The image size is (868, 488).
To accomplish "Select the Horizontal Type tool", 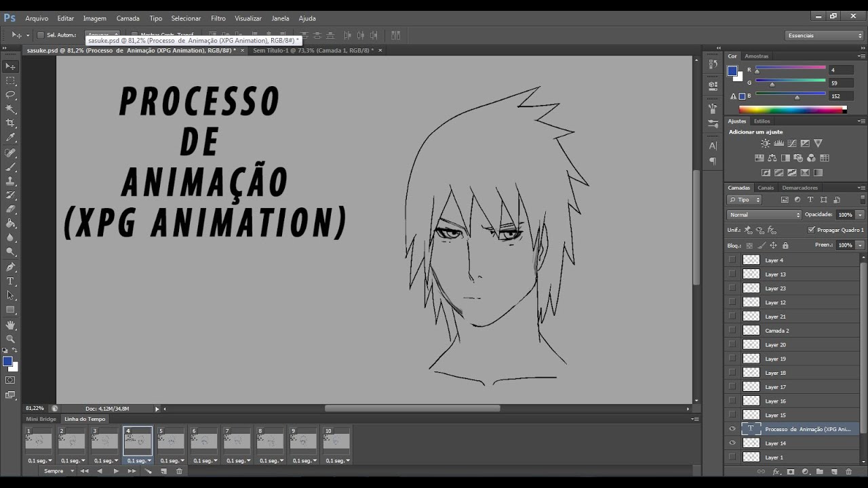I will coord(10,281).
